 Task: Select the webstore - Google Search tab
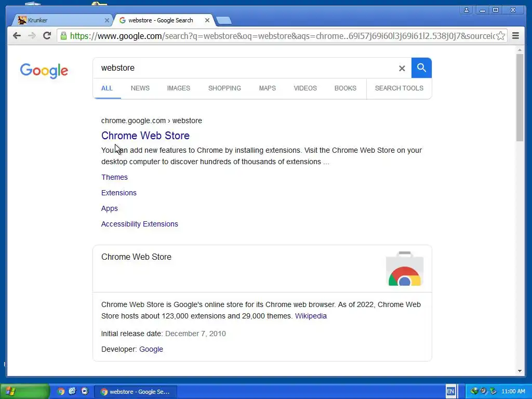coord(164,20)
